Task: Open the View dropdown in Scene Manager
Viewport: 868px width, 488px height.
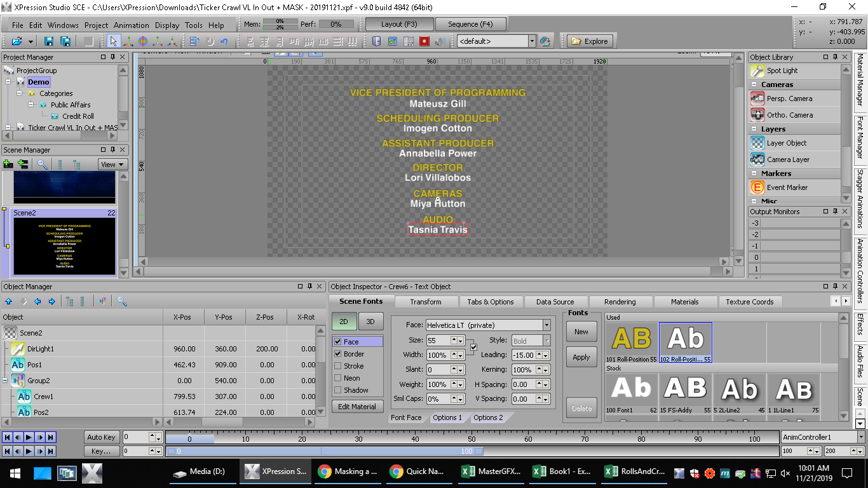Action: (113, 164)
